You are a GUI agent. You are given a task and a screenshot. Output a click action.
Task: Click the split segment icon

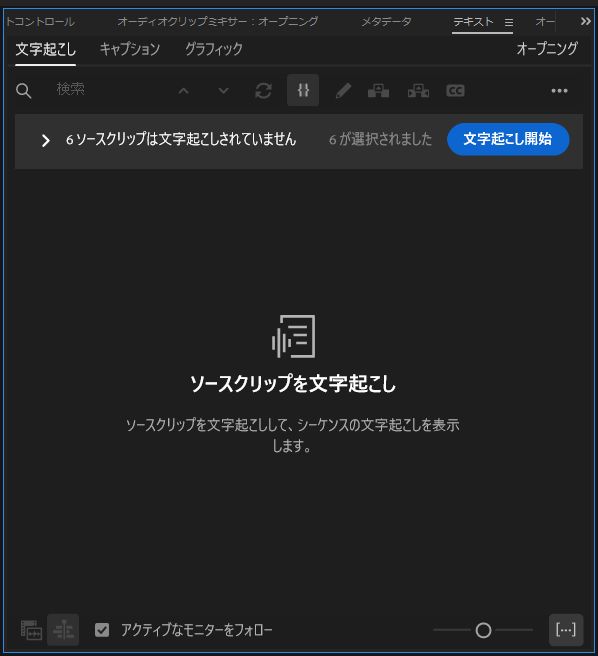click(x=418, y=90)
